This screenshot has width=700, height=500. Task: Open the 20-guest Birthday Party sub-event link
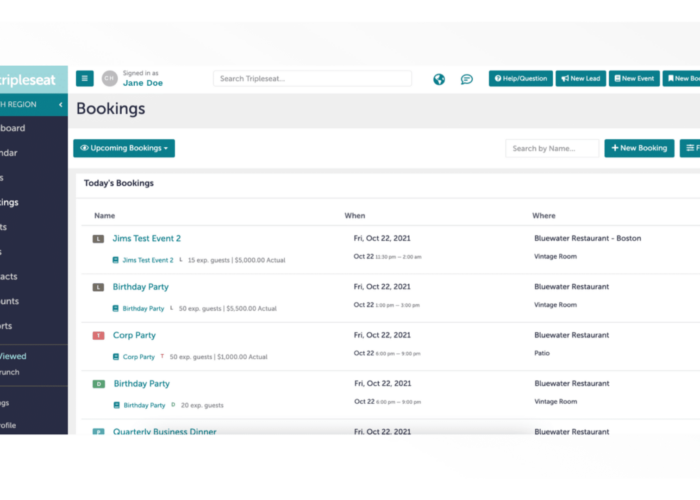point(144,405)
